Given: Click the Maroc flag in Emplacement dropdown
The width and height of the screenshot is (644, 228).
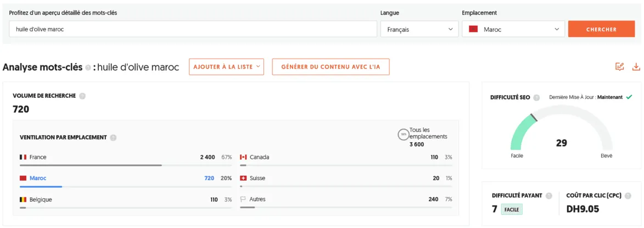Looking at the screenshot, I should 473,30.
